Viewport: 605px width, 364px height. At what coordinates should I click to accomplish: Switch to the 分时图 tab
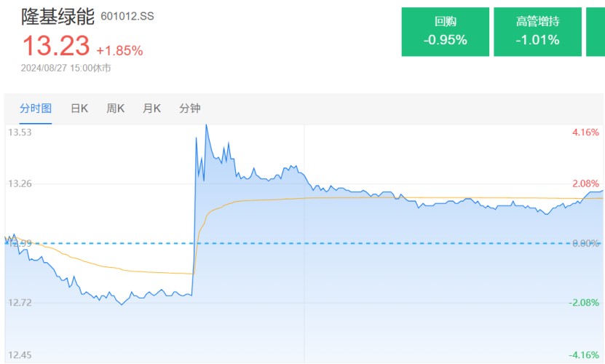click(x=36, y=108)
